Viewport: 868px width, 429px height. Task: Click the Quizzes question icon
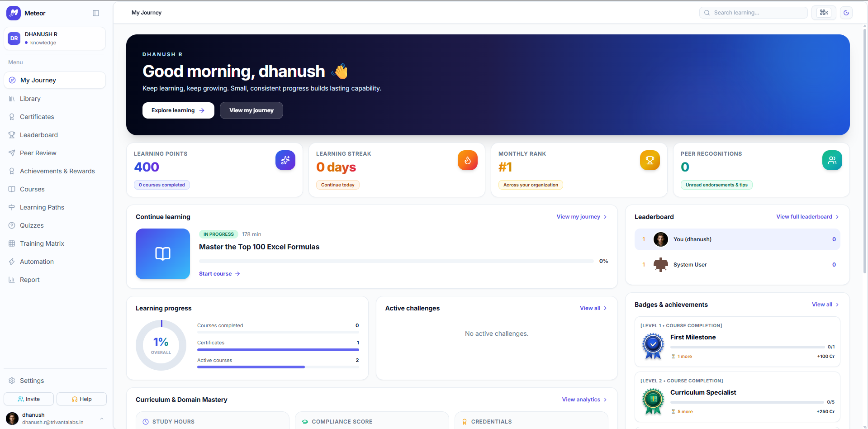click(12, 225)
